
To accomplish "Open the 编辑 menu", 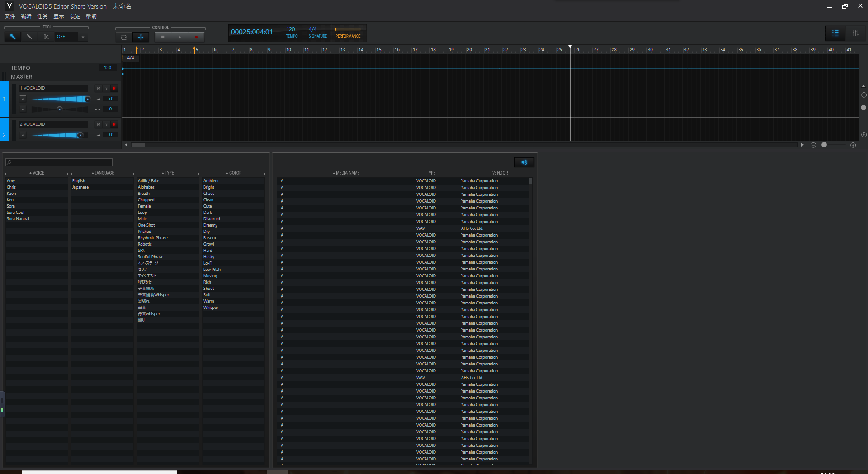I will (26, 16).
